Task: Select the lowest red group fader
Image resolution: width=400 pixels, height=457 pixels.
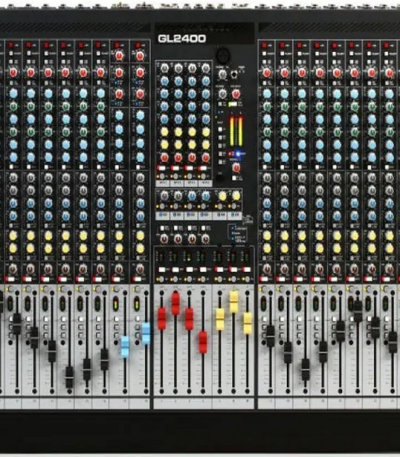Action: pos(203,342)
